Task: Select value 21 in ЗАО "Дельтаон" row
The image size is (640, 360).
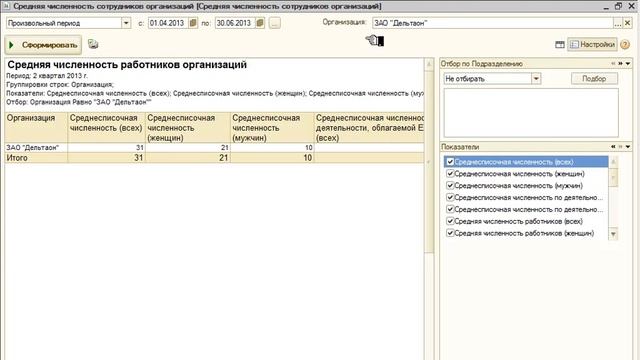Action: coord(188,147)
